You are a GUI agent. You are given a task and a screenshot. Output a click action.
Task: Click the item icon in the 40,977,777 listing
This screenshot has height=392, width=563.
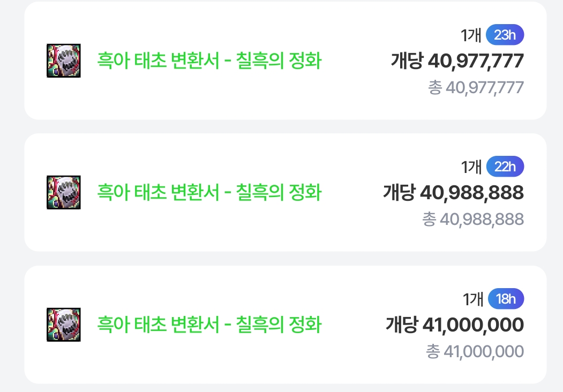64,61
